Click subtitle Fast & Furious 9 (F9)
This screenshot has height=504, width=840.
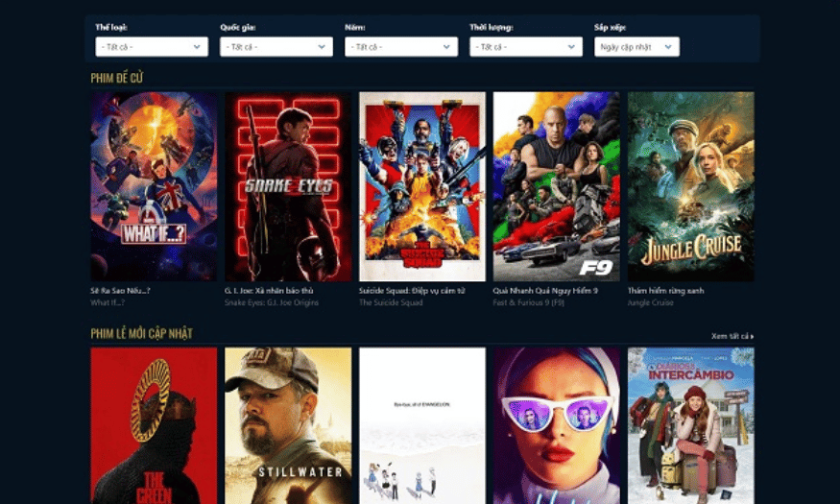529,302
